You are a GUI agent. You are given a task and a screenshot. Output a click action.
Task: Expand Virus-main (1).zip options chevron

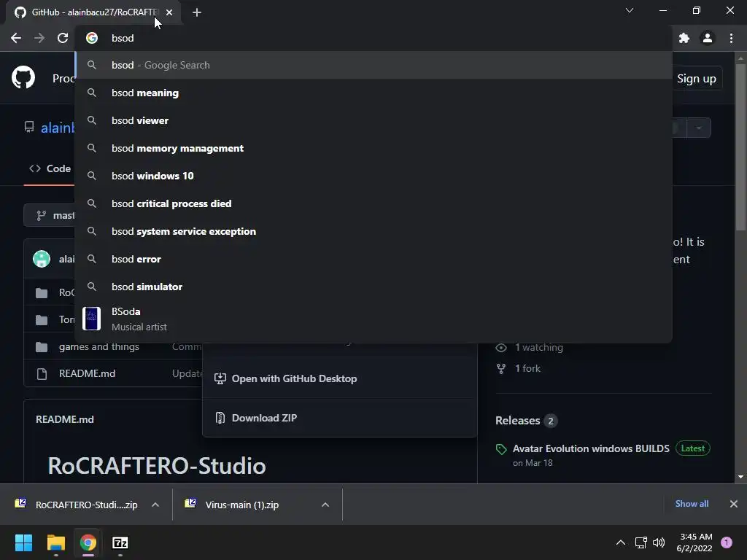point(325,505)
